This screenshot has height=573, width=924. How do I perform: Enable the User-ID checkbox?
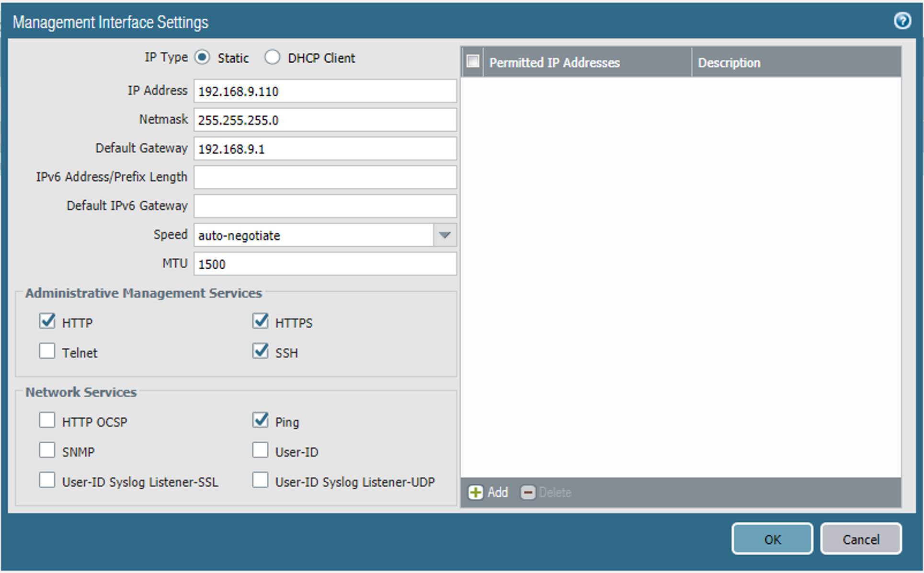pos(260,450)
